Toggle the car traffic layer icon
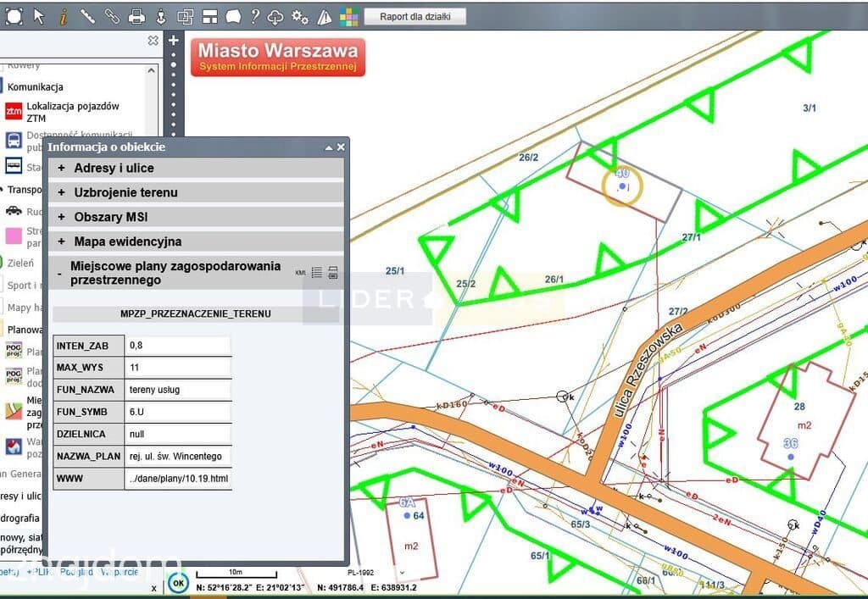868x599 pixels. click(x=14, y=211)
